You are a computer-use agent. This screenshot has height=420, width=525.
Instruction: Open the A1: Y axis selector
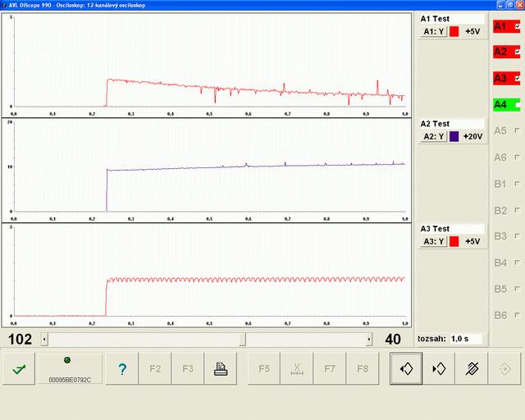[x=432, y=31]
